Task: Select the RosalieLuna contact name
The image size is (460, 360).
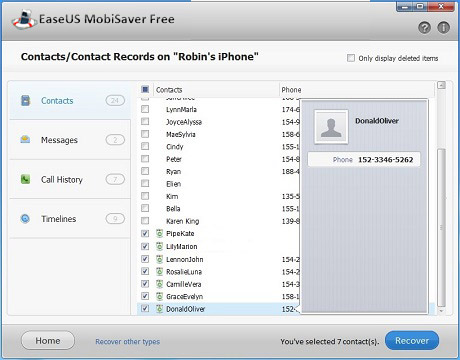Action: tap(184, 272)
